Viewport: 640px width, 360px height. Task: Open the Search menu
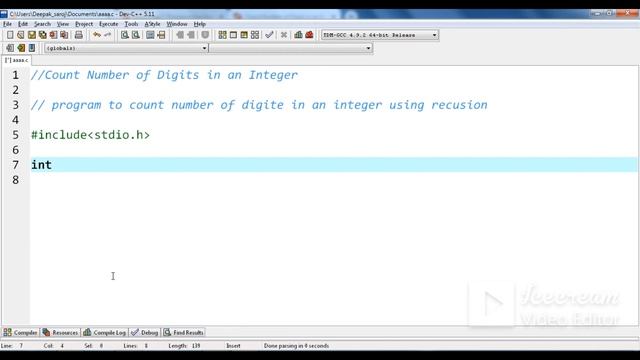(x=42, y=24)
